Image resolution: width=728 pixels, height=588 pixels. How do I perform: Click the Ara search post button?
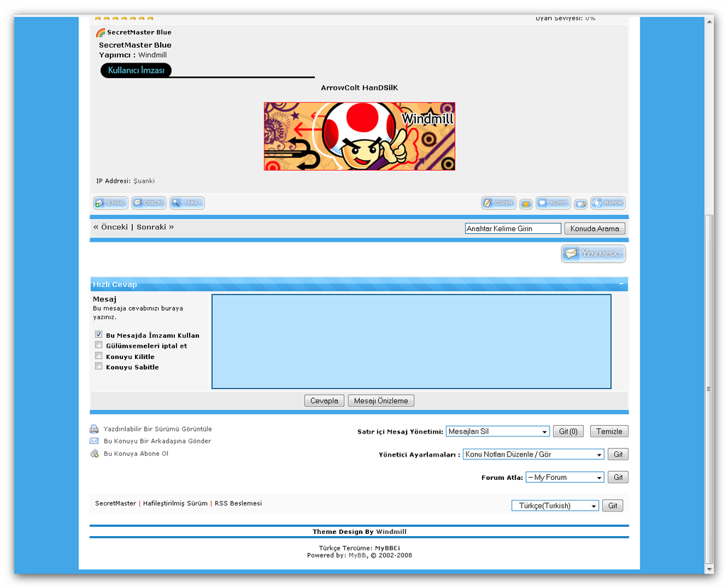point(187,203)
